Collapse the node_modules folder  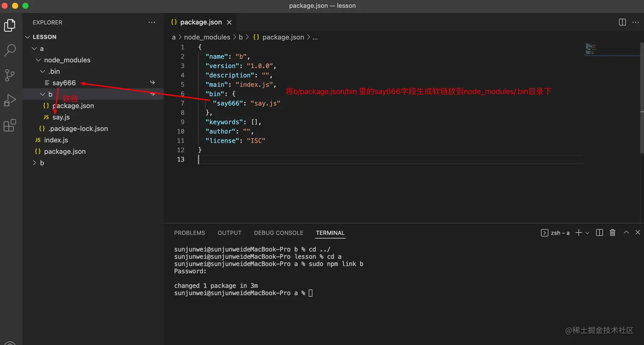pos(93,60)
